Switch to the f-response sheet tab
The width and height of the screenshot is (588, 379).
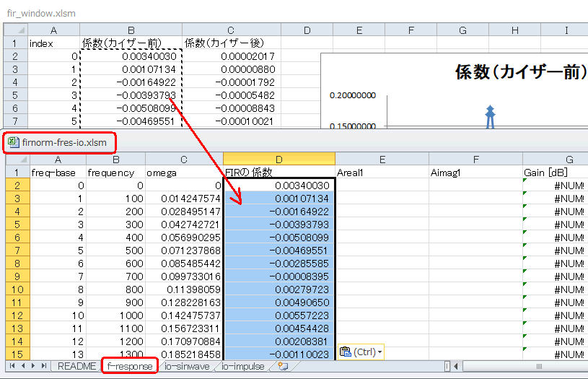coord(130,366)
